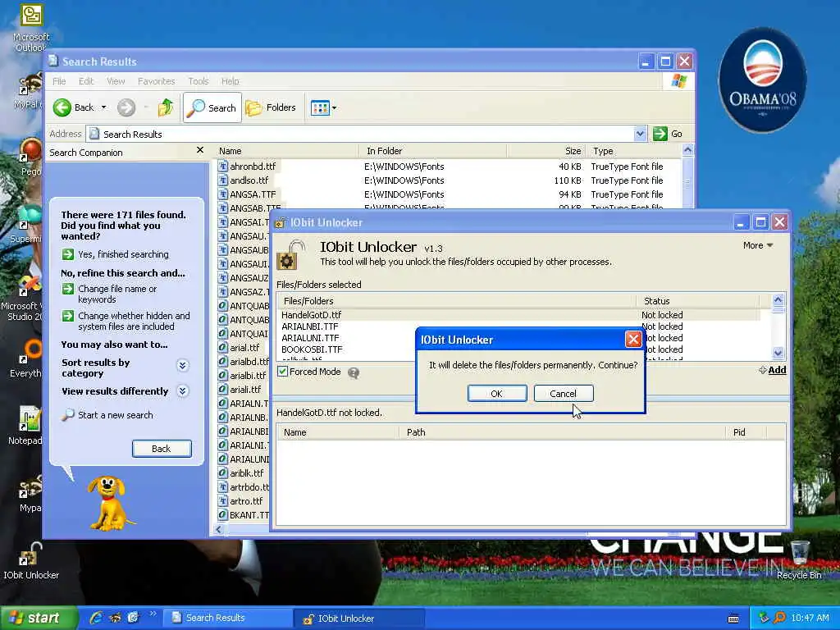
Task: Click 'Change whether hidden and system files are included'
Action: coord(134,321)
